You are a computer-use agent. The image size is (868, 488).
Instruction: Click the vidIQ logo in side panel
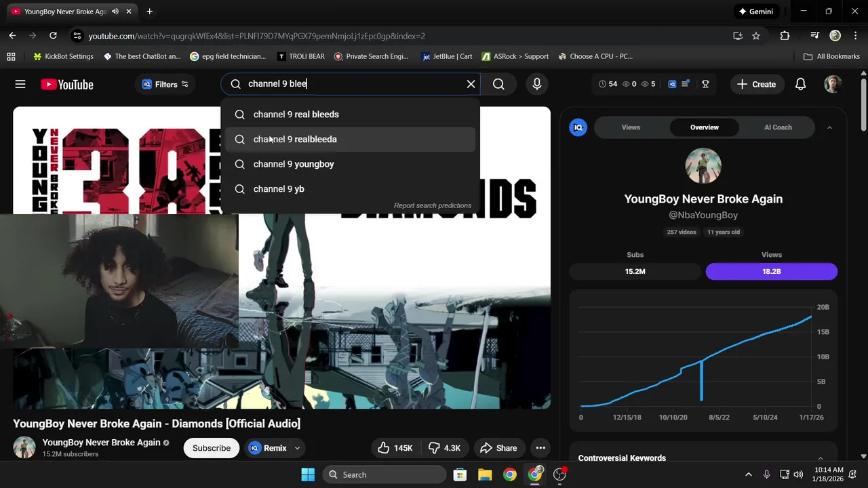point(578,127)
